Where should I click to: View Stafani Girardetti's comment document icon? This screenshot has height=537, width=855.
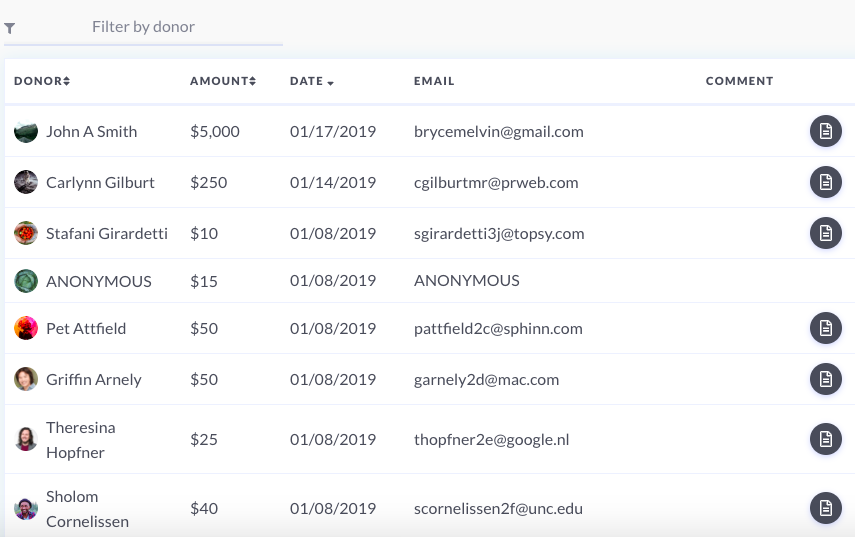826,233
